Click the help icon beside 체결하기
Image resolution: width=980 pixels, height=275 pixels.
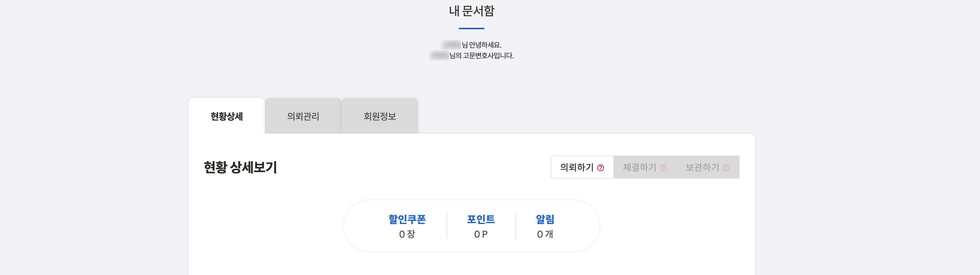pyautogui.click(x=663, y=168)
